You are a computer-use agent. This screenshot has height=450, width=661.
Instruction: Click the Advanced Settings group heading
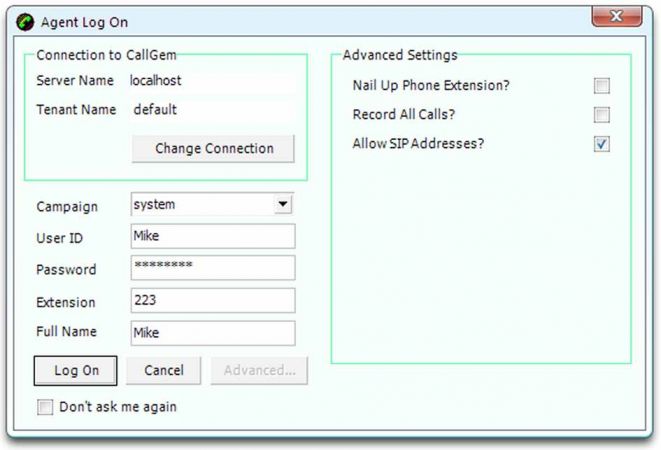pyautogui.click(x=399, y=54)
